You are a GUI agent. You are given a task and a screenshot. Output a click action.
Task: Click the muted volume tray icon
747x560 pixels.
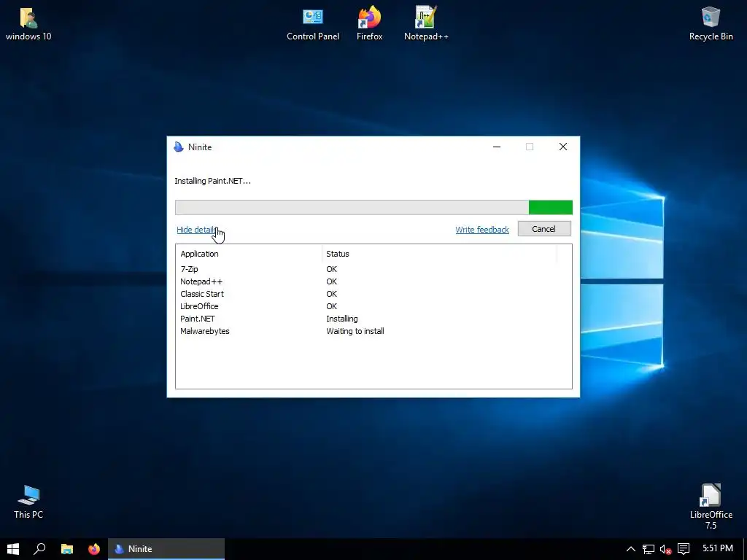[x=665, y=549]
